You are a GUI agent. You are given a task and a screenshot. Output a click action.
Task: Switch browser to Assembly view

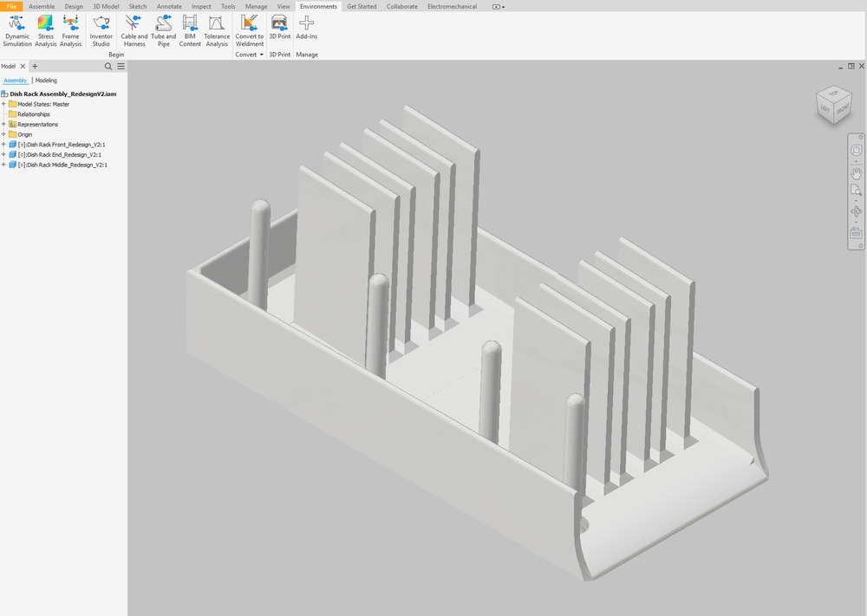click(x=15, y=81)
